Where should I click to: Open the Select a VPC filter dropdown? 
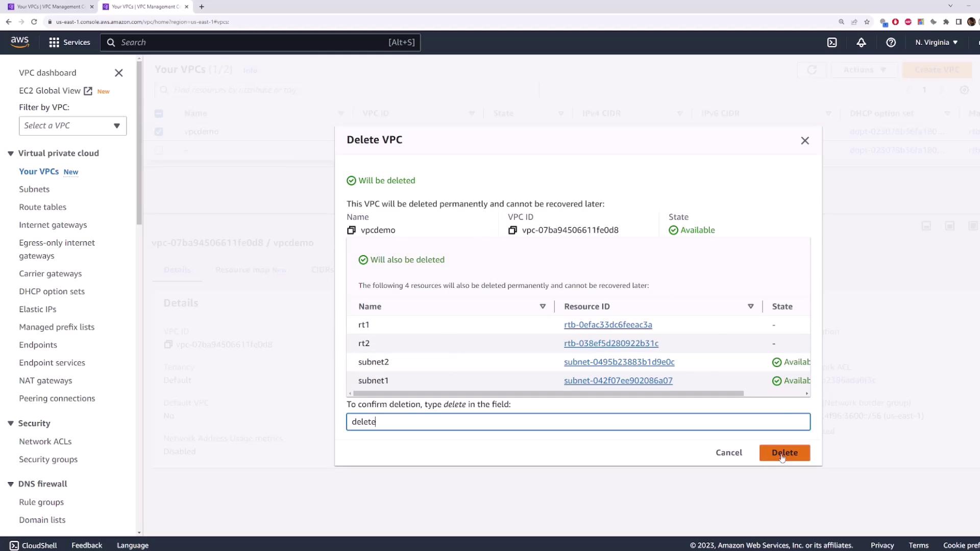[72, 126]
